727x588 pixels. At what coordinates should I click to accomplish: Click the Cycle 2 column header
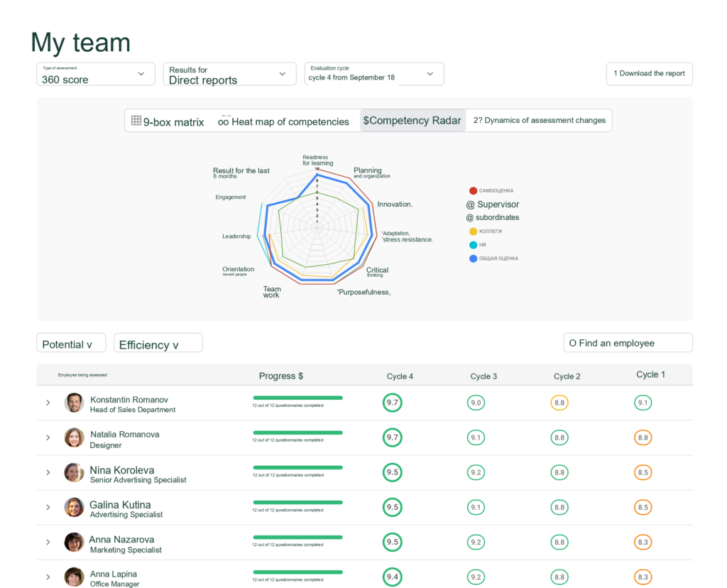coord(567,376)
